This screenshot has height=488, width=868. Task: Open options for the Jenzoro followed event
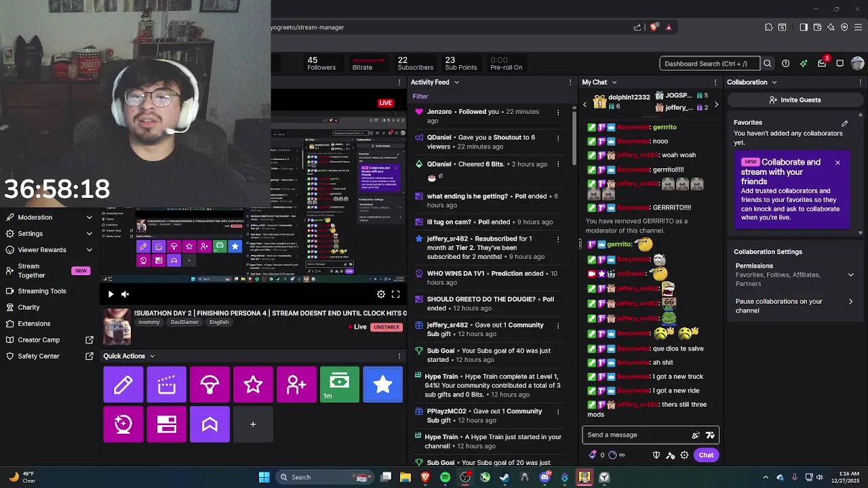coord(558,112)
